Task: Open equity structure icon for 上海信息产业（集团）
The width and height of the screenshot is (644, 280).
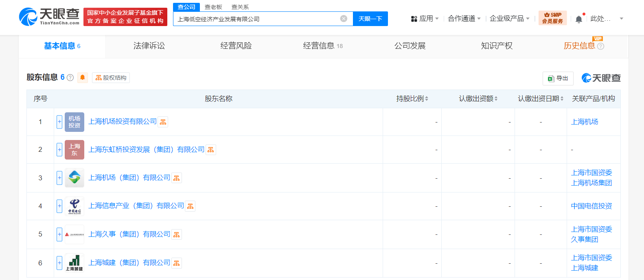Action: [x=190, y=206]
